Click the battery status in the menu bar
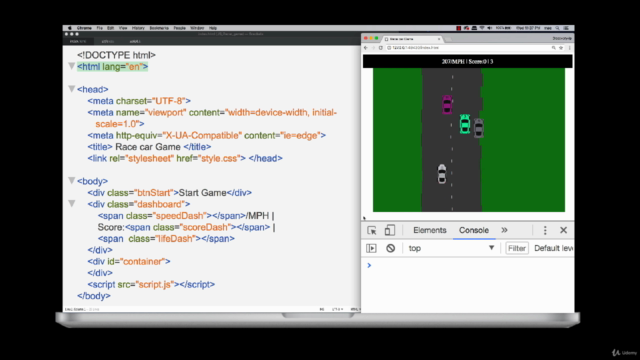Image resolution: width=640 pixels, height=360 pixels. (503, 28)
